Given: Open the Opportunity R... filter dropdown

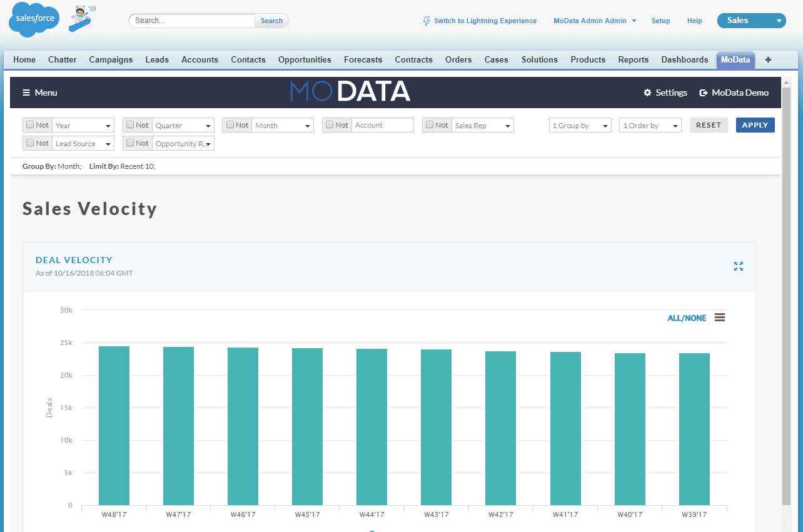Looking at the screenshot, I should click(183, 144).
